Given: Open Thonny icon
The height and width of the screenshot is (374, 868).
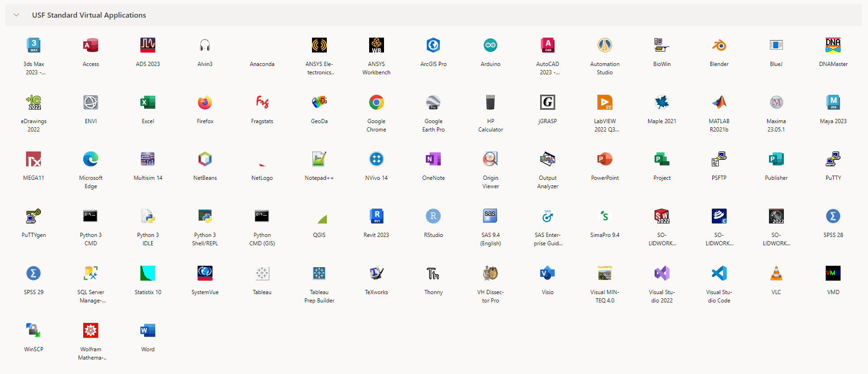Looking at the screenshot, I should [x=433, y=274].
